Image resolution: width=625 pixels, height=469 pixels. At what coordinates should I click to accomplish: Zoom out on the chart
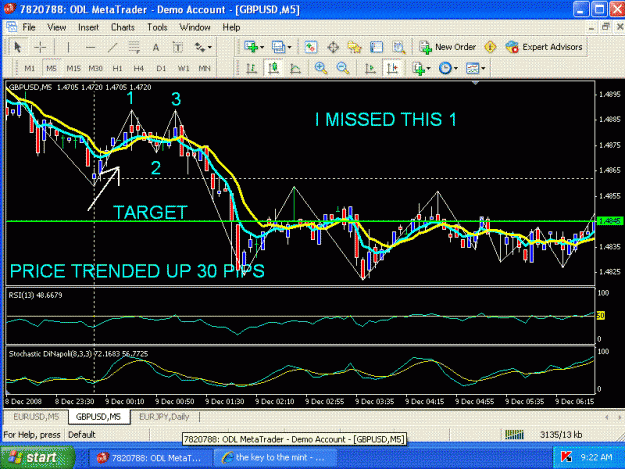coord(343,69)
